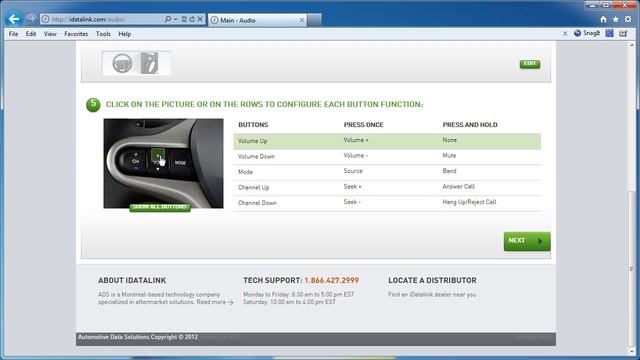Go back using the browser Back arrow
This screenshot has height=360, width=640.
coord(13,19)
